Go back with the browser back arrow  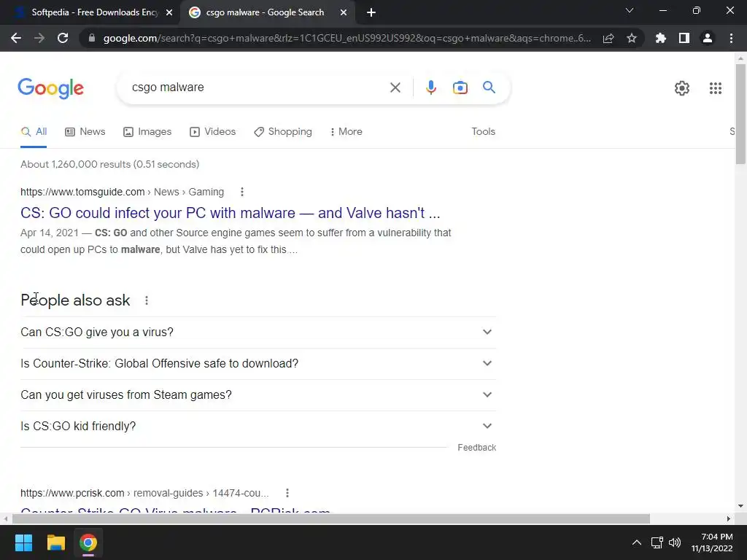[16, 38]
